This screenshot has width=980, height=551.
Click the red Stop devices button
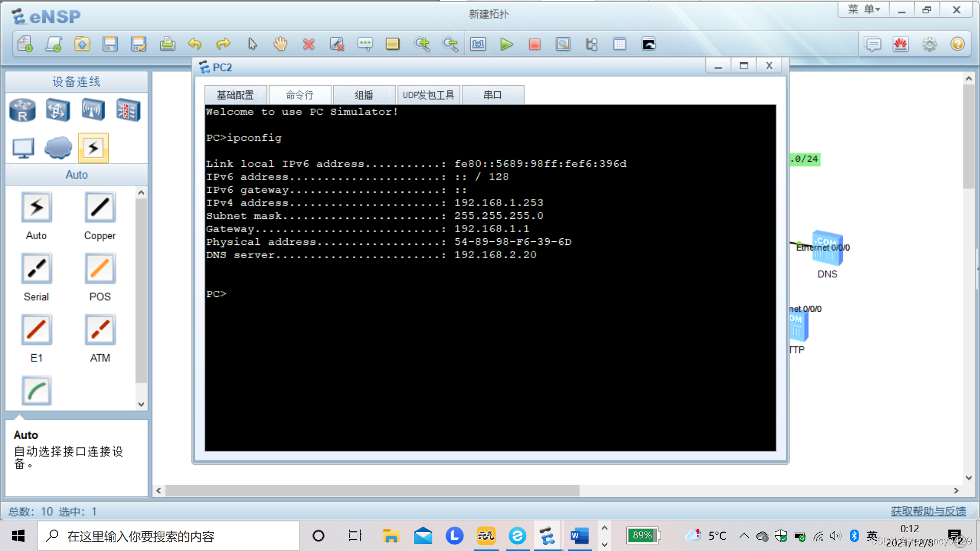pyautogui.click(x=534, y=44)
